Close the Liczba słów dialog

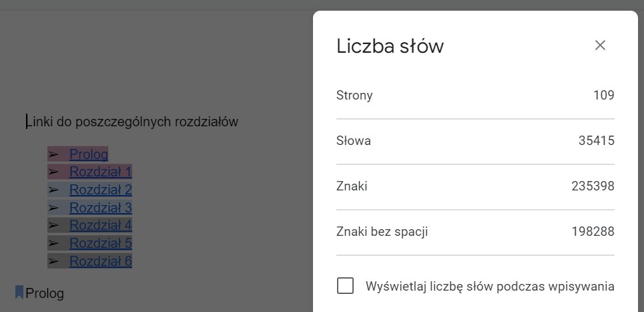pyautogui.click(x=600, y=45)
